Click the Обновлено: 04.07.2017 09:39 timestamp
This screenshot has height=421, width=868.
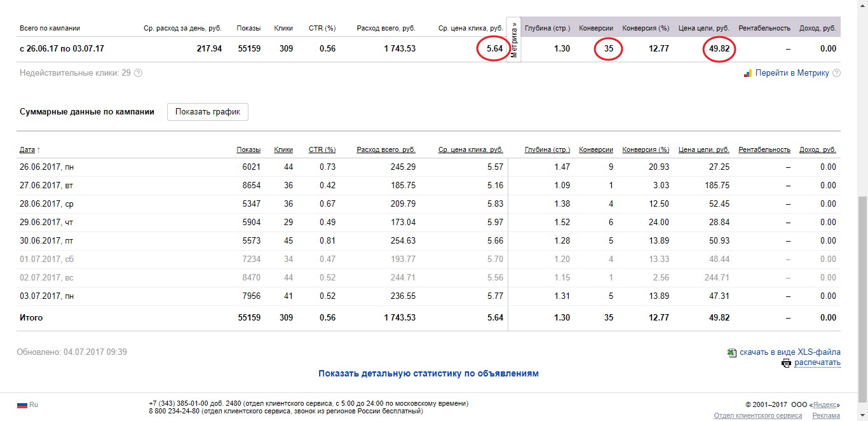click(x=72, y=352)
